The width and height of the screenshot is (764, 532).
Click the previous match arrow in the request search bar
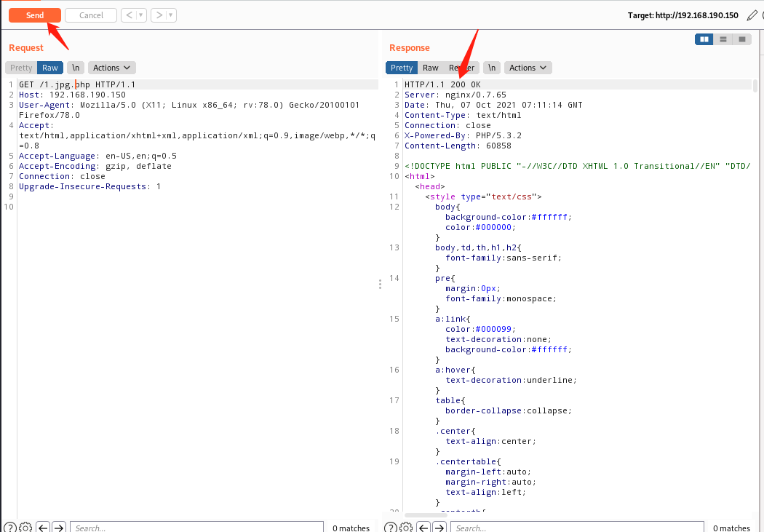point(41,527)
